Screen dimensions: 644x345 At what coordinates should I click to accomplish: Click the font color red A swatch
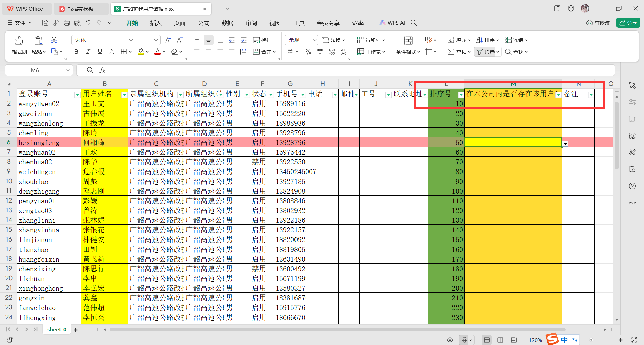pyautogui.click(x=157, y=52)
